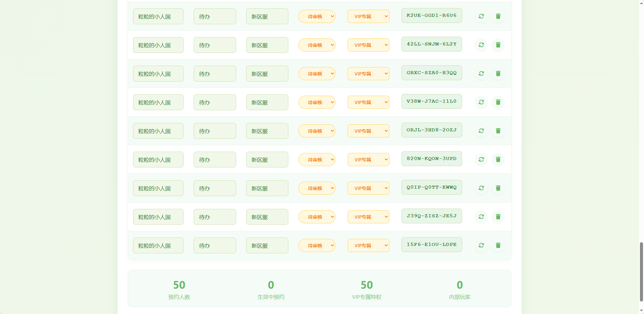
Task: Trash the row with code 15F6-E10U-LDPE
Action: 498,245
